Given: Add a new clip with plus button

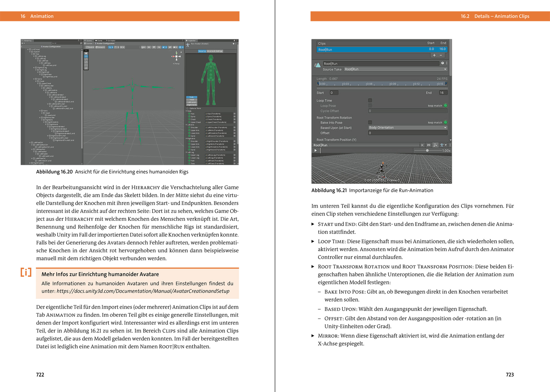Looking at the screenshot, I should click(x=434, y=55).
